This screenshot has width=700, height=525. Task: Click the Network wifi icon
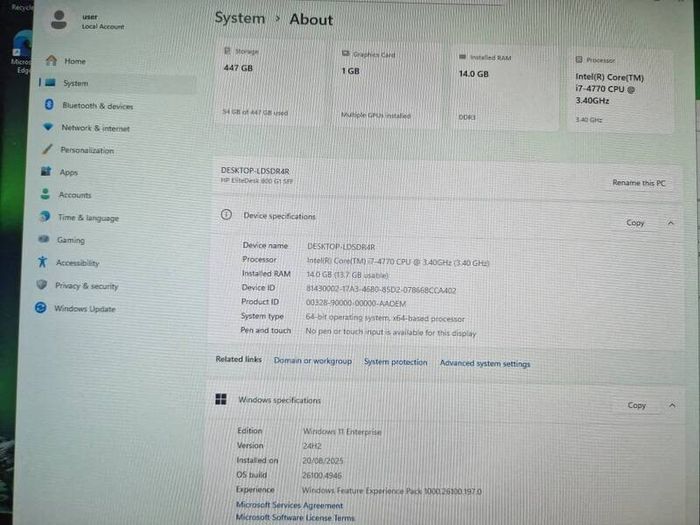(x=48, y=127)
